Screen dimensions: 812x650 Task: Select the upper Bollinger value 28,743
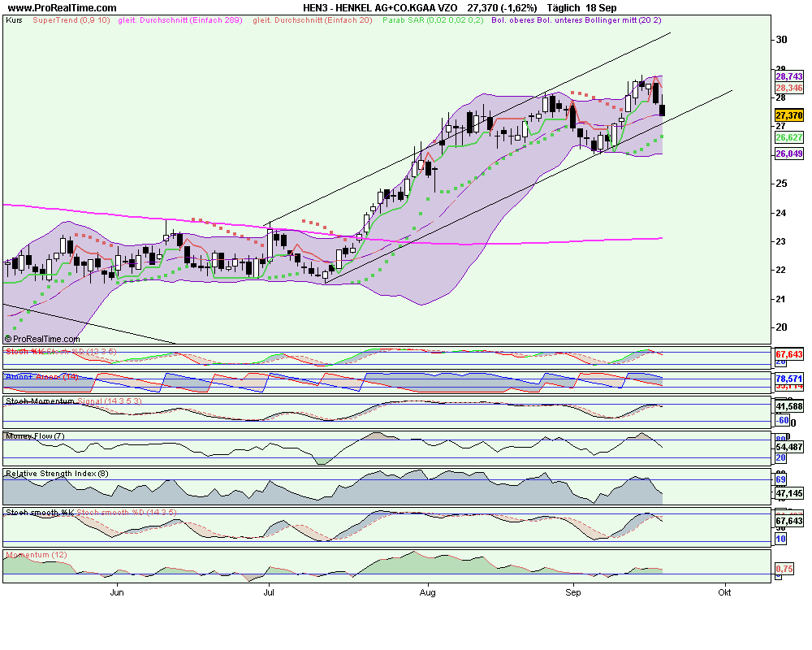[788, 76]
